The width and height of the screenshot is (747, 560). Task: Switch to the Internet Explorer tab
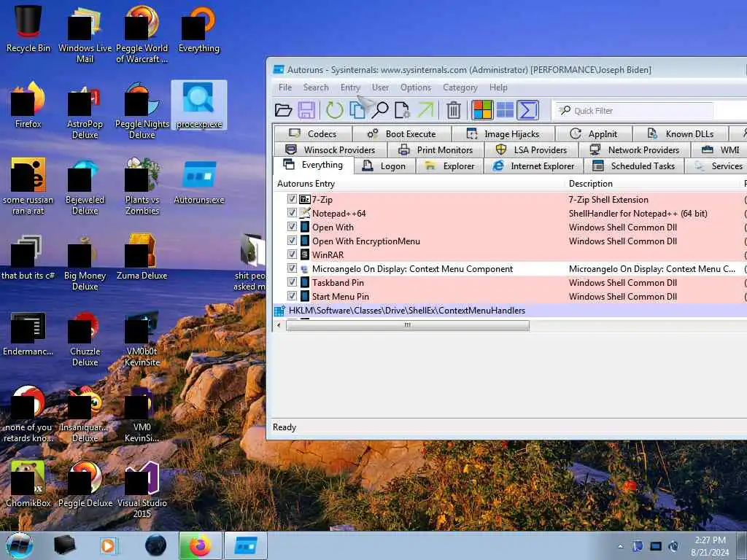coord(533,166)
